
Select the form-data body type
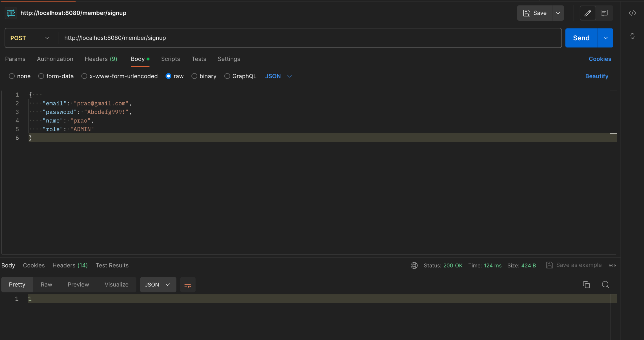coord(41,76)
